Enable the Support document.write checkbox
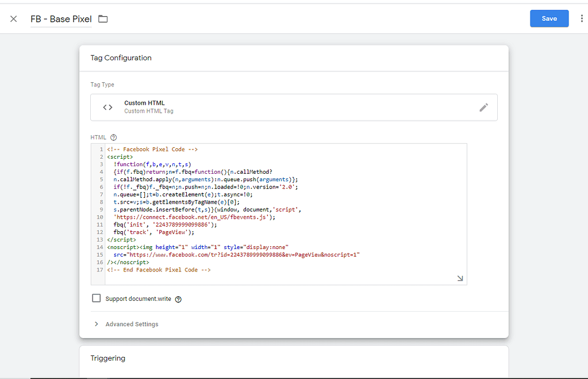Screen dimensions: 588x379 [x=97, y=298]
